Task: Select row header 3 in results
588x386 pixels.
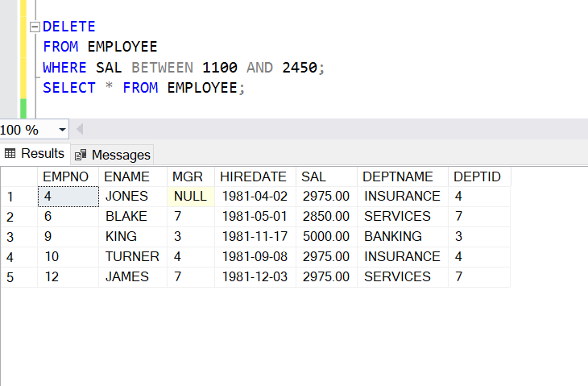Action: point(19,237)
